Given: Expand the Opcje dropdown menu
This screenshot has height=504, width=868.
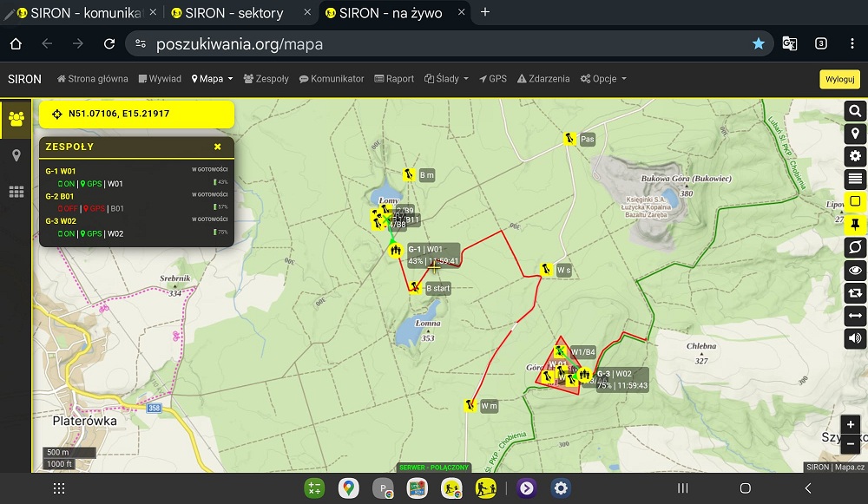Looking at the screenshot, I should (603, 79).
